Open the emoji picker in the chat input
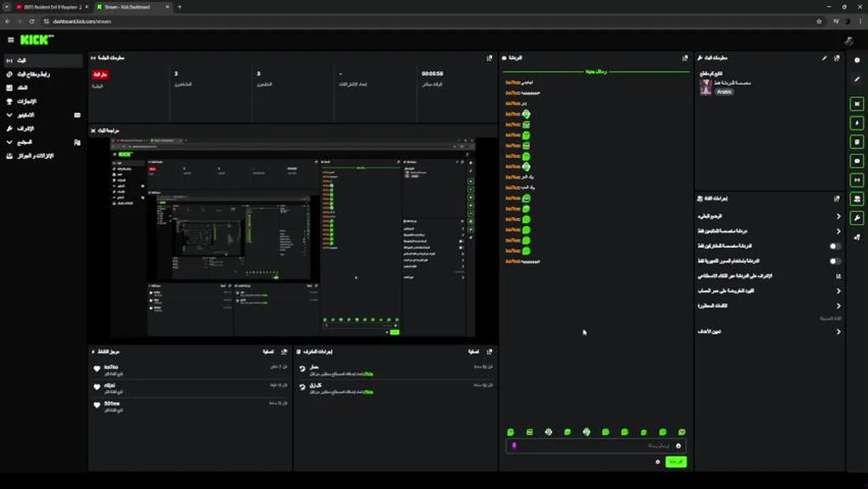This screenshot has width=868, height=489. 678,446
